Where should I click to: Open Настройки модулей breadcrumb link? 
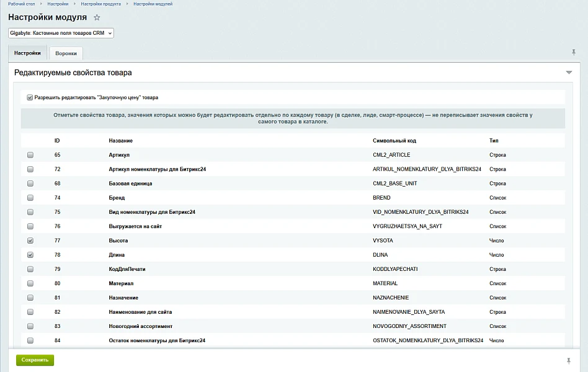coord(153,4)
